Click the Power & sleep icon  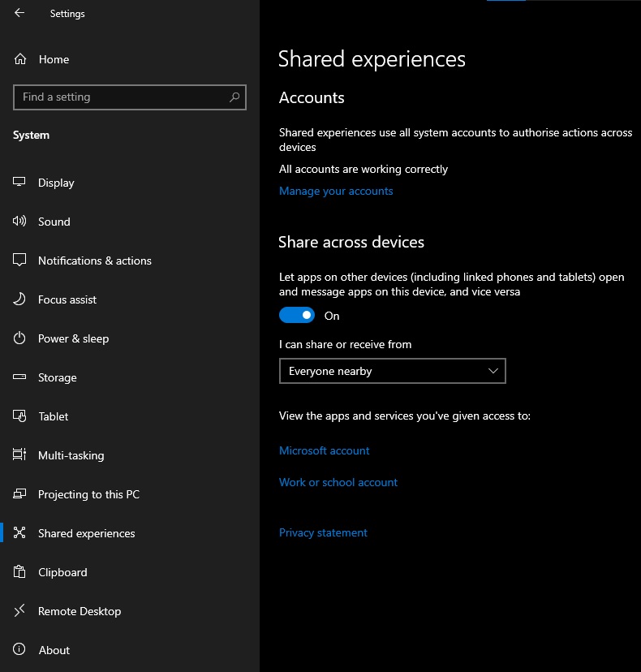click(x=20, y=338)
